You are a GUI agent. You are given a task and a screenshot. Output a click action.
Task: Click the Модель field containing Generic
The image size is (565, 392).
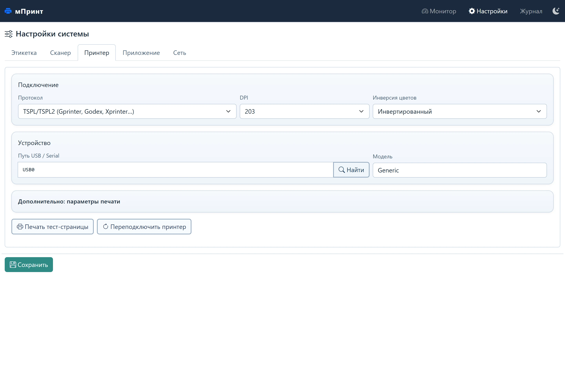[459, 170]
